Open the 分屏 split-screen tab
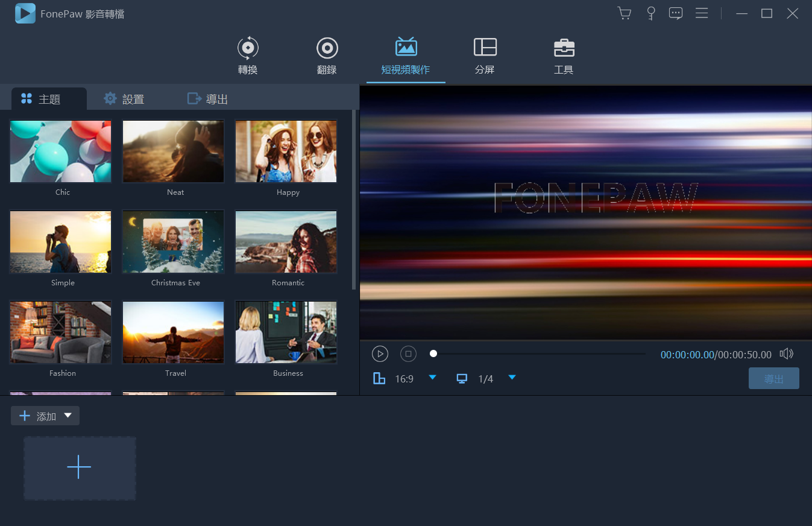This screenshot has width=812, height=526. coord(485,56)
